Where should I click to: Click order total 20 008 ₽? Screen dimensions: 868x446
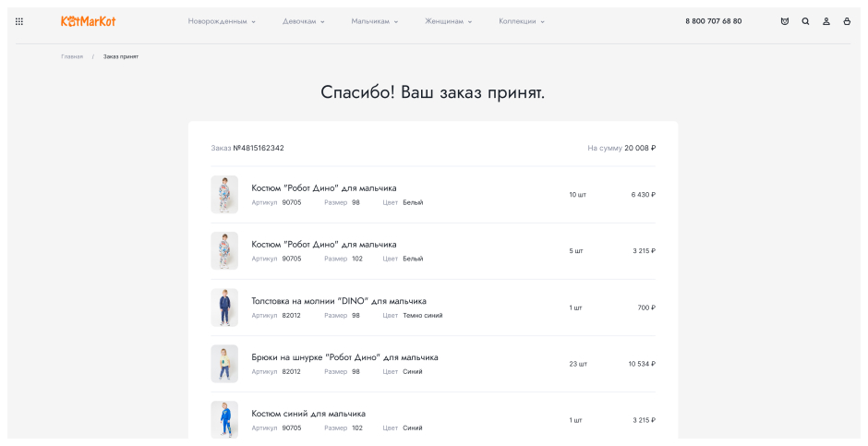[640, 149]
